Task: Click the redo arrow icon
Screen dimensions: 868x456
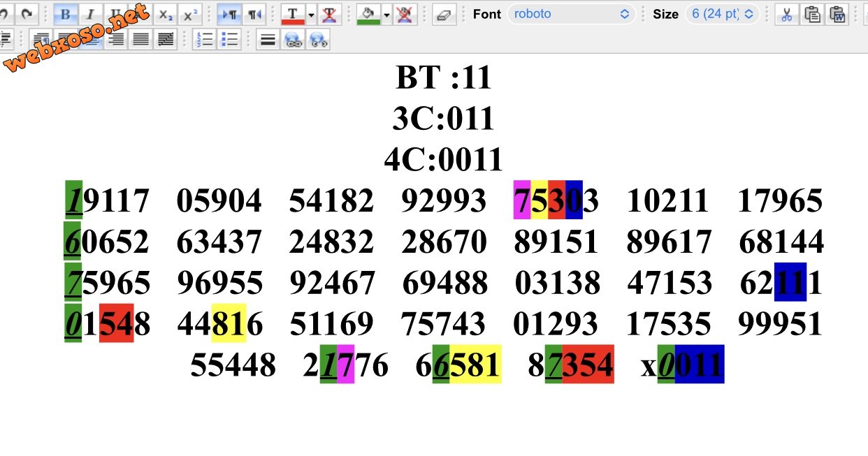Action: 26,13
